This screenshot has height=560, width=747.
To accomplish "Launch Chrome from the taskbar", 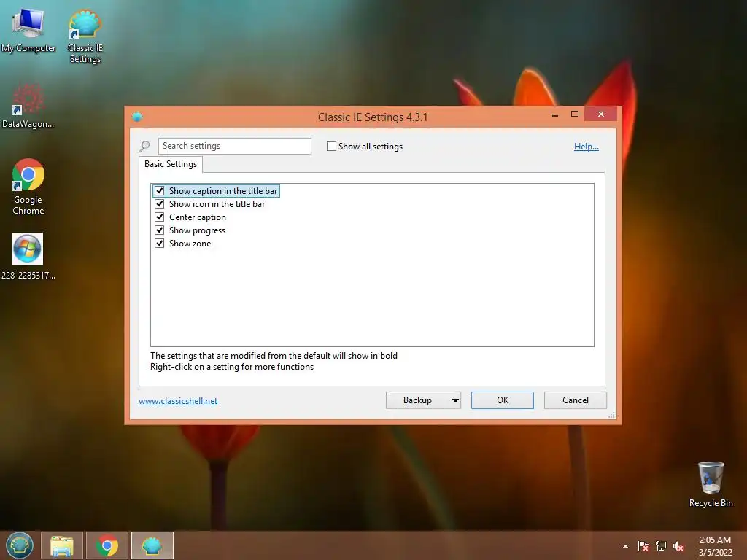I will pos(107,545).
